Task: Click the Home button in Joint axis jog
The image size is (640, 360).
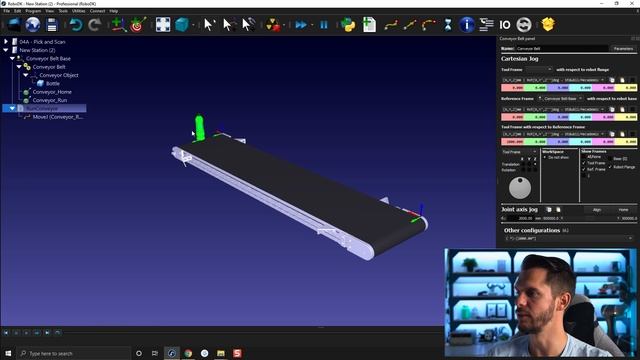Action: (x=623, y=210)
